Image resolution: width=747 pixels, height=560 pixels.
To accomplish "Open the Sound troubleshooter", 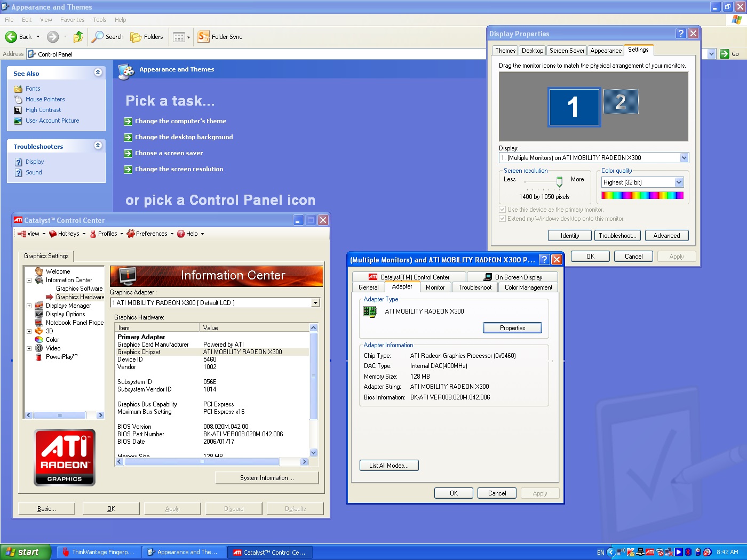I will [34, 172].
